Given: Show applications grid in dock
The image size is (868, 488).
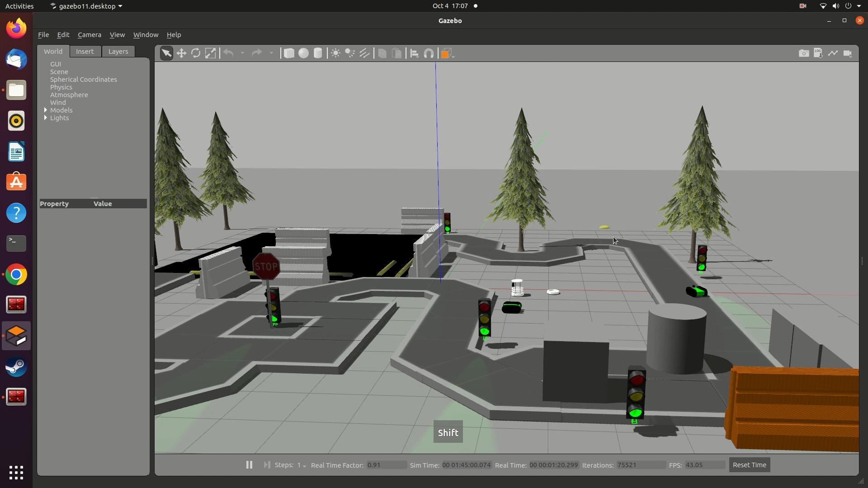Looking at the screenshot, I should [x=16, y=473].
